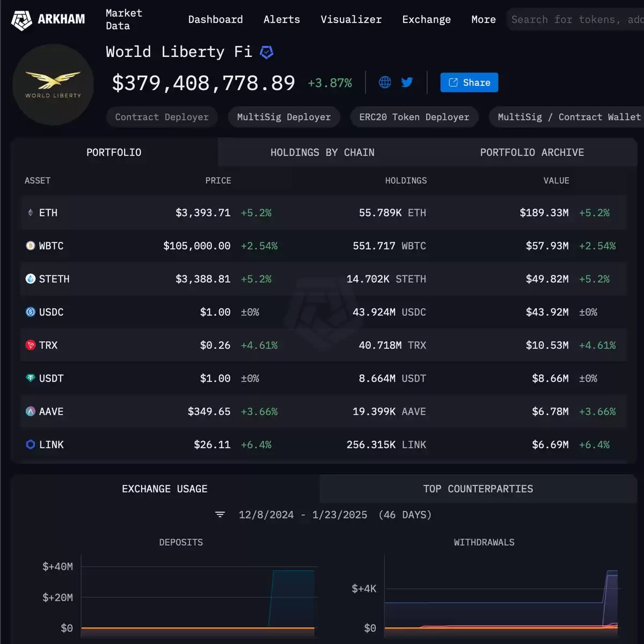The width and height of the screenshot is (644, 644).
Task: Click the 551.717 WBTC holdings cell
Action: (x=389, y=246)
